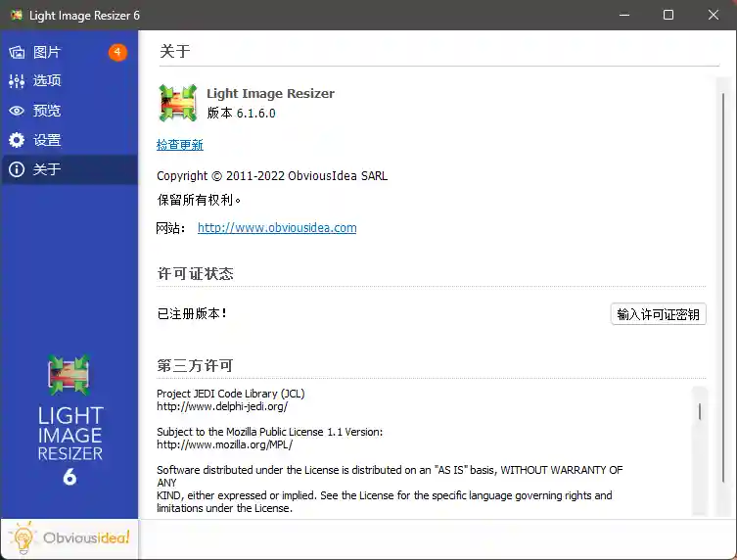Click the 图片 pictures icon in sidebar
This screenshot has height=560, width=737.
pos(17,52)
